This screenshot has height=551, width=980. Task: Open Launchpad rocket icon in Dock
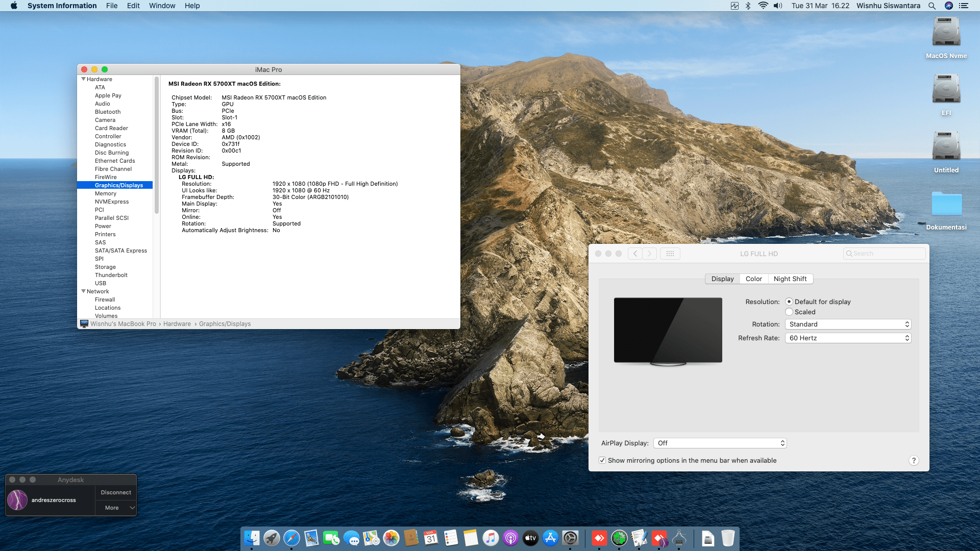(x=272, y=538)
